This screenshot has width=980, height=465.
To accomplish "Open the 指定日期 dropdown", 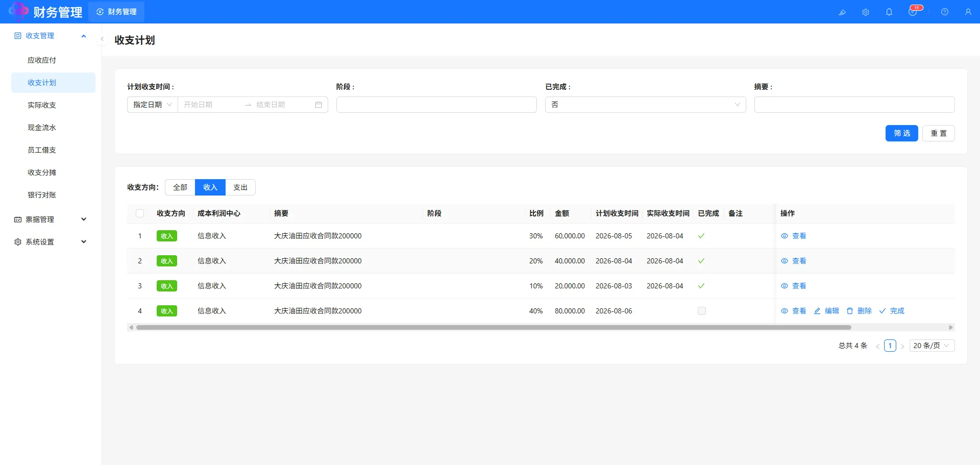I will (x=152, y=105).
